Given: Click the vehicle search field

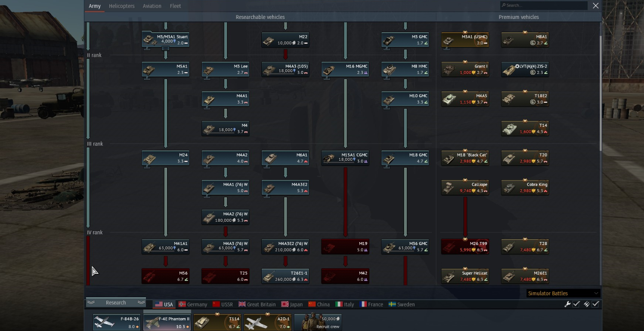Looking at the screenshot, I should point(544,6).
